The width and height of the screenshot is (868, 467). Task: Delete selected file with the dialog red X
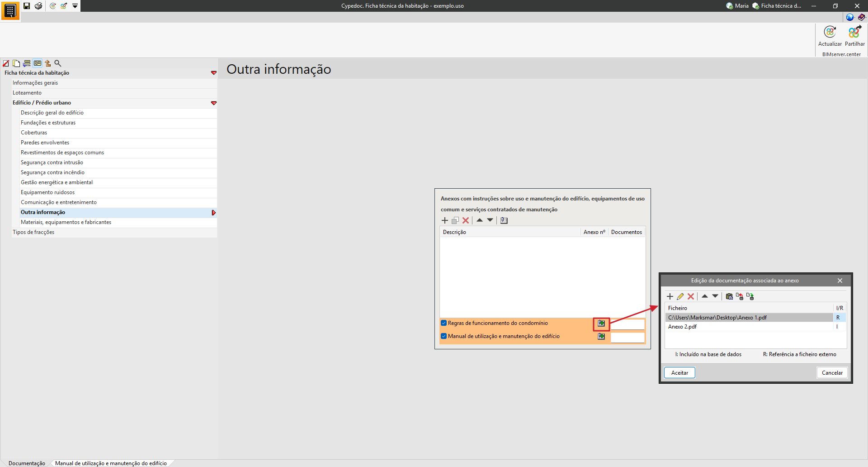691,296
